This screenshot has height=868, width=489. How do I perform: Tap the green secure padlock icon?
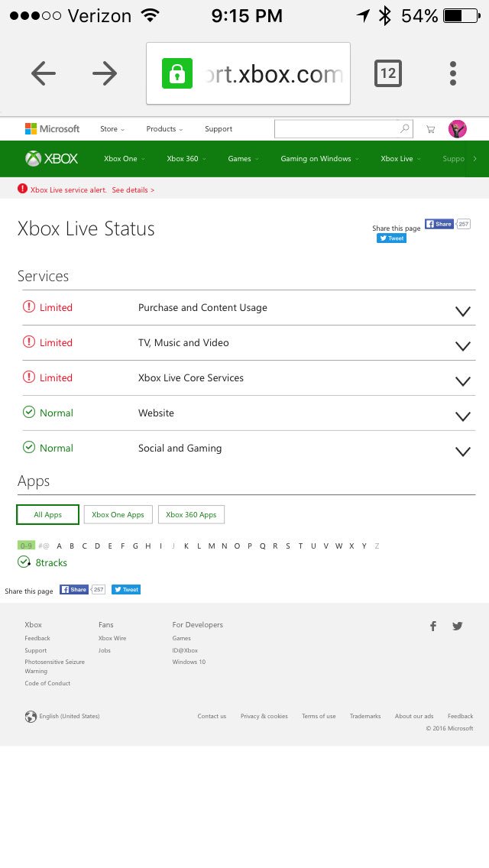177,73
